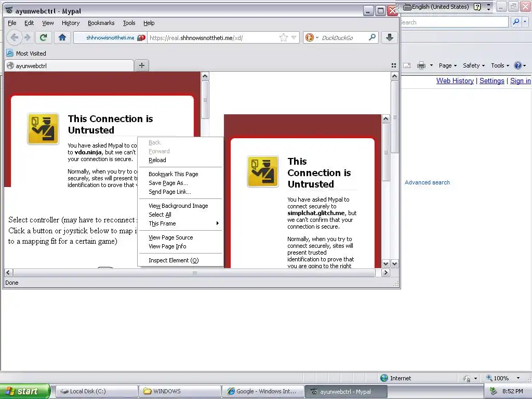Click the language bar help icon

tap(477, 7)
